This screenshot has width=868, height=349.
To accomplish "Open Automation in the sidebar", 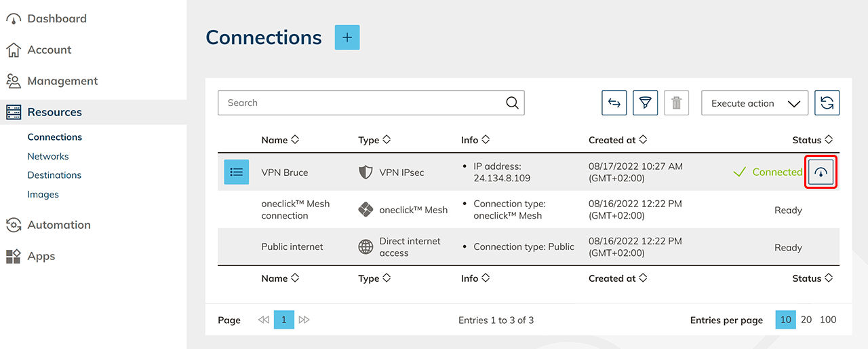I will pyautogui.click(x=58, y=225).
